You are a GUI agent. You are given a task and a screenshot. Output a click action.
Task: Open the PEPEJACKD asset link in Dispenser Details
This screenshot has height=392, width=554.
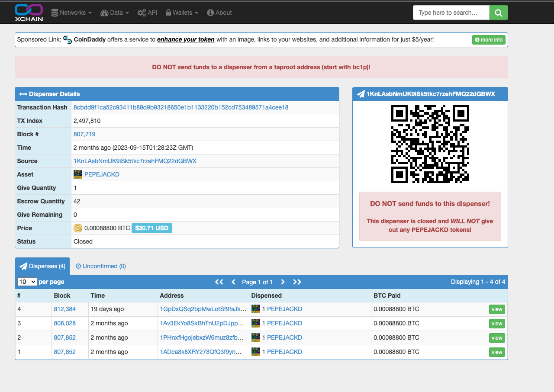tap(102, 174)
